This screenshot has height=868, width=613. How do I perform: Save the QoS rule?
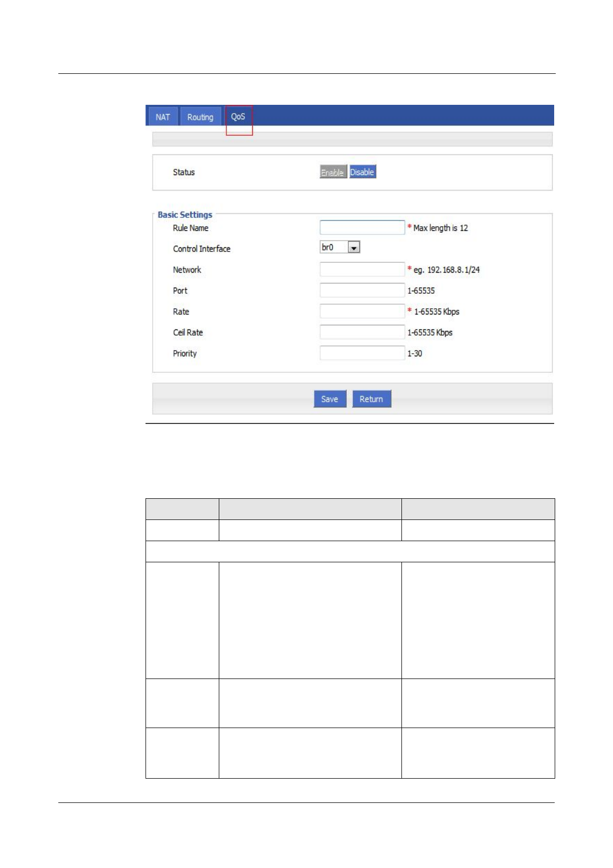pyautogui.click(x=330, y=399)
